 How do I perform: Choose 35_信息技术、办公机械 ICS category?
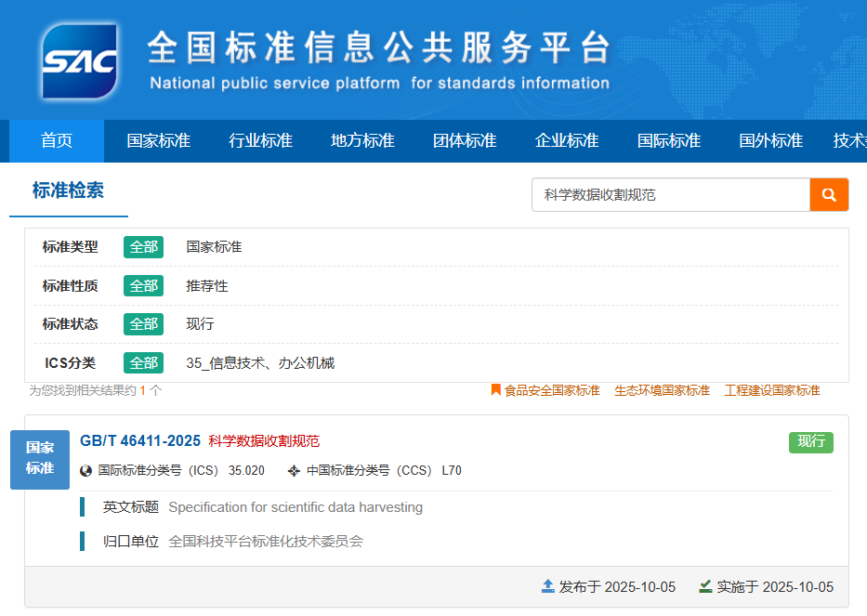(x=259, y=363)
